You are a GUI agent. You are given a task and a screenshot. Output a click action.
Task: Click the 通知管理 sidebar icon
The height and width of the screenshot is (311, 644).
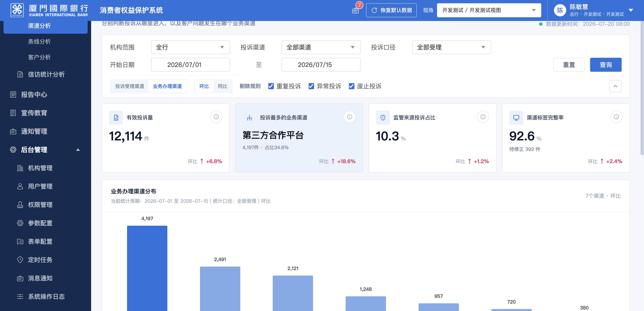pos(13,131)
